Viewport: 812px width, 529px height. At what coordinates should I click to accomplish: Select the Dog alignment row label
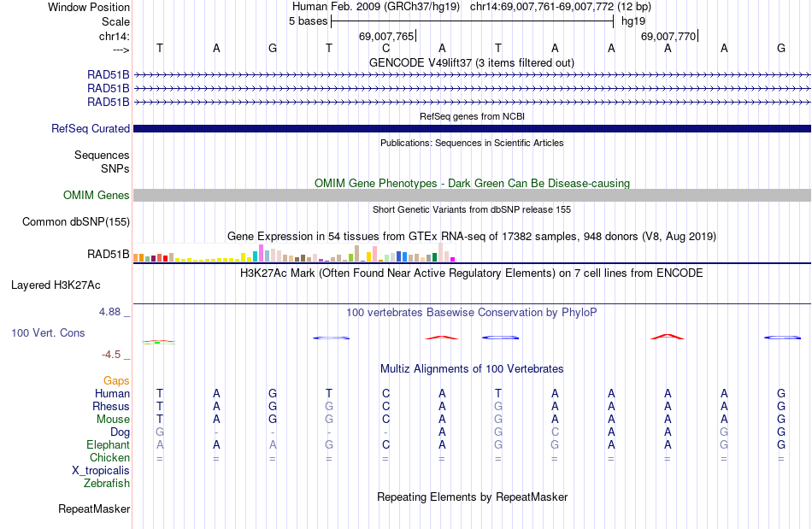coord(121,432)
